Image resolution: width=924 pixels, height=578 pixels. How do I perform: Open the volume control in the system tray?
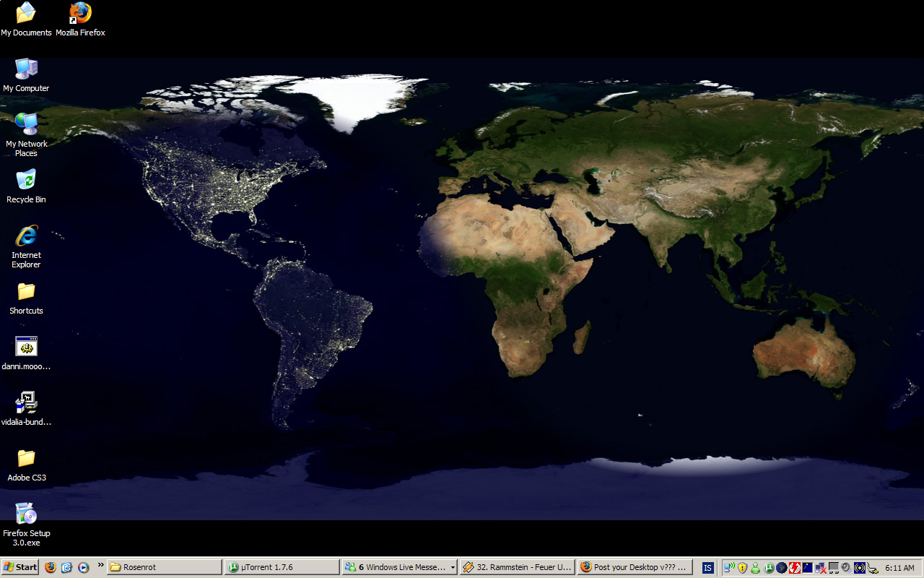pos(845,567)
